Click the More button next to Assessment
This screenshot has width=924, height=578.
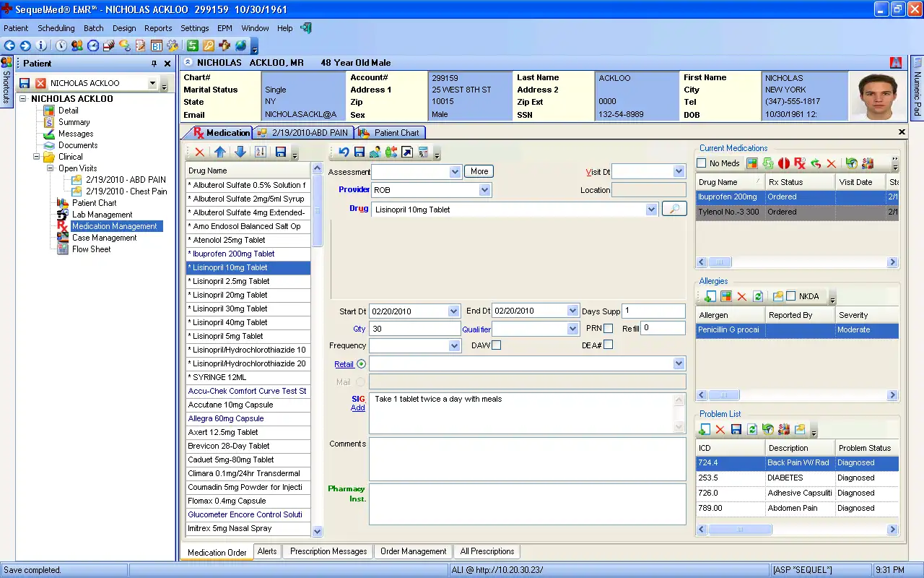pyautogui.click(x=479, y=171)
